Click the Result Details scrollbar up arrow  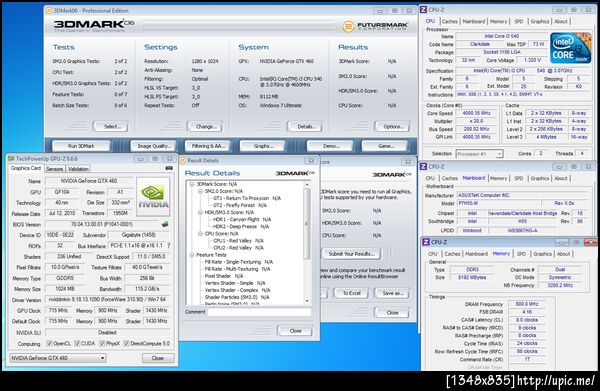tap(307, 184)
